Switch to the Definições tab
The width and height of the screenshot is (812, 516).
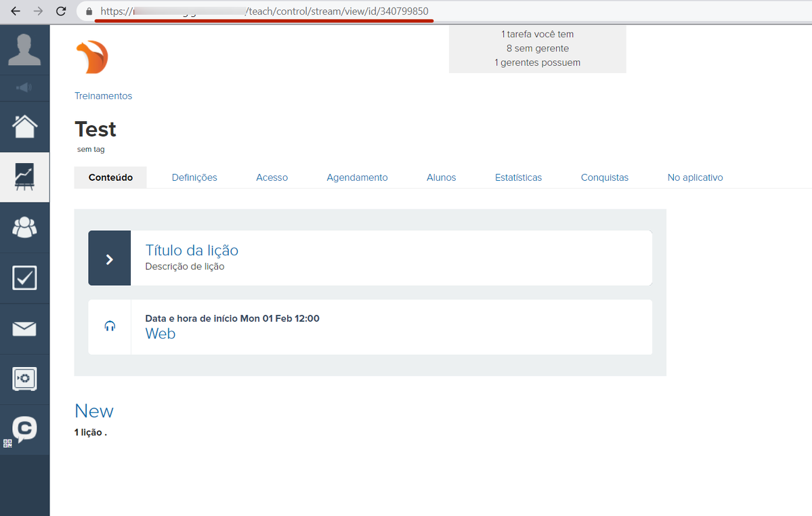pos(194,177)
